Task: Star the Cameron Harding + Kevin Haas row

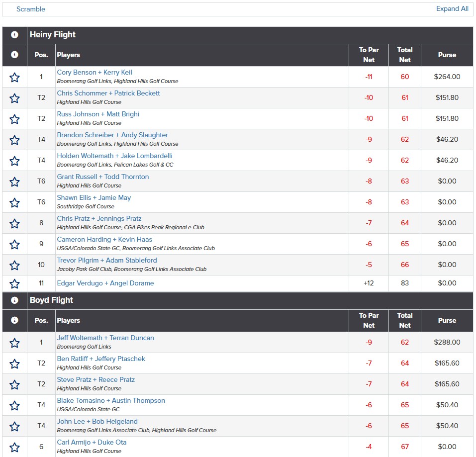Action: [x=14, y=244]
